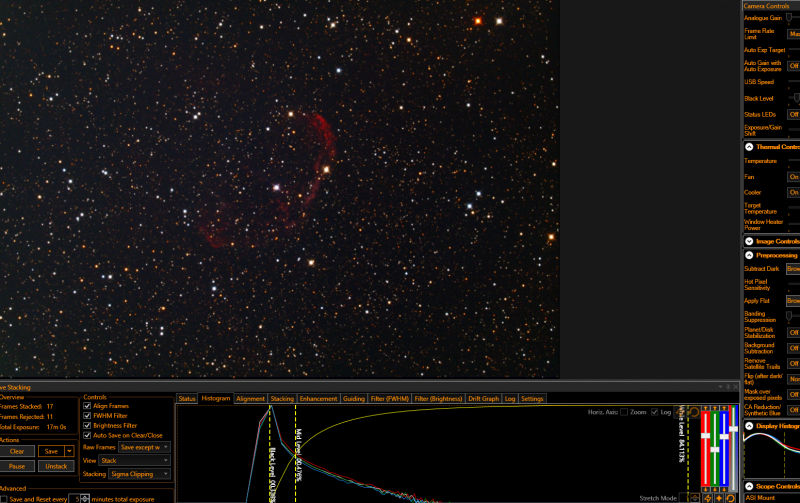
Task: Open the Save button dropdown arrow
Action: (x=69, y=451)
